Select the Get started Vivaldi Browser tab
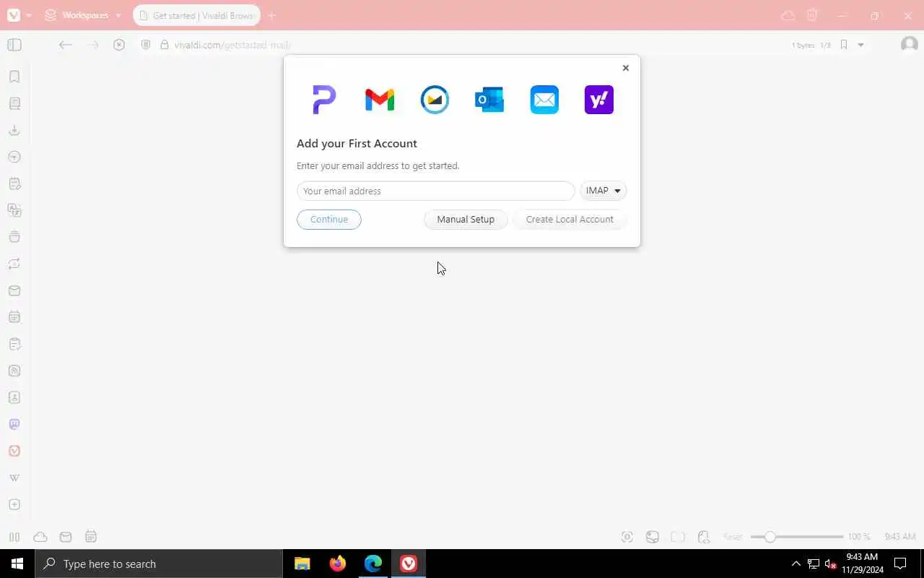Screen dimensions: 924x578 click(196, 15)
